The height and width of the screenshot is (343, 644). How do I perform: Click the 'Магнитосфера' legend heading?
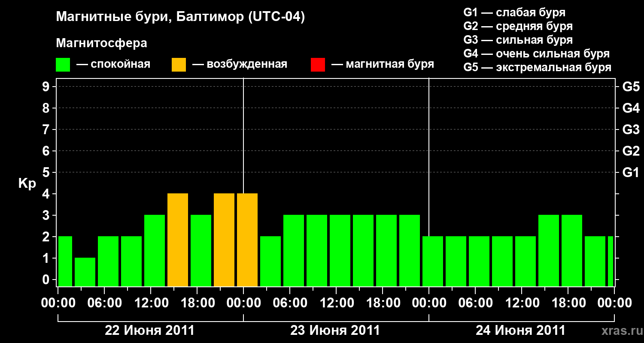click(x=102, y=43)
